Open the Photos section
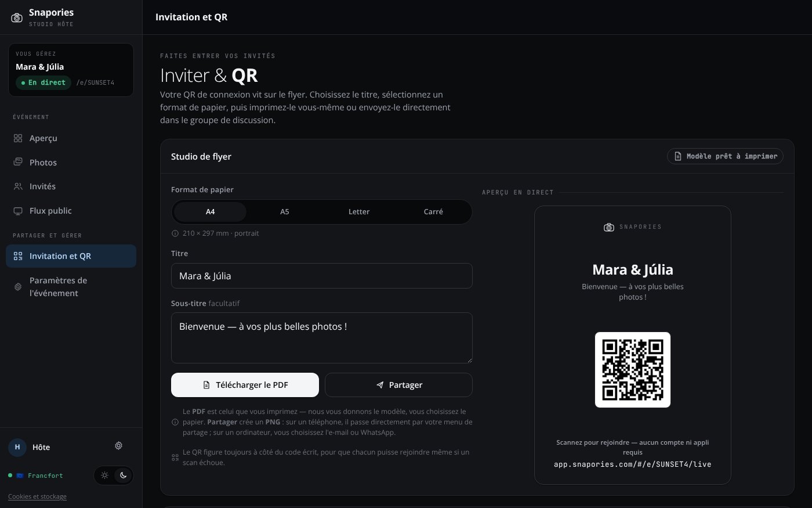This screenshot has width=812, height=508. [71, 163]
